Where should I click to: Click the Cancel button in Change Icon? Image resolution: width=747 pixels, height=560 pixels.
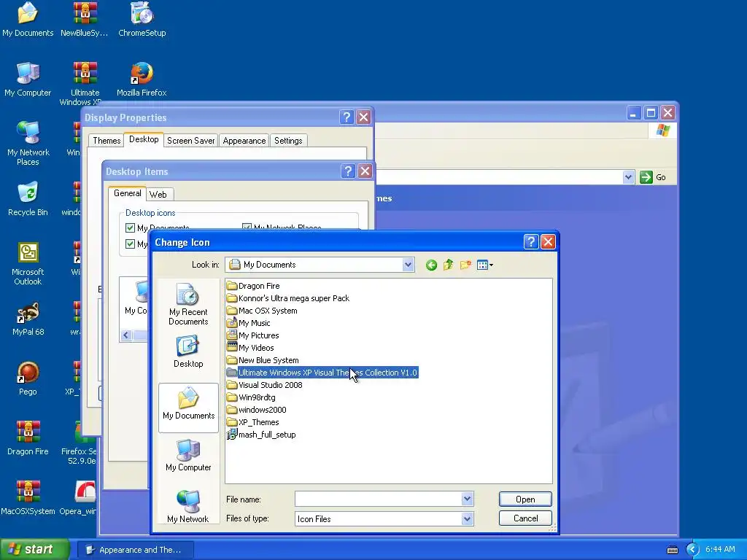525,518
